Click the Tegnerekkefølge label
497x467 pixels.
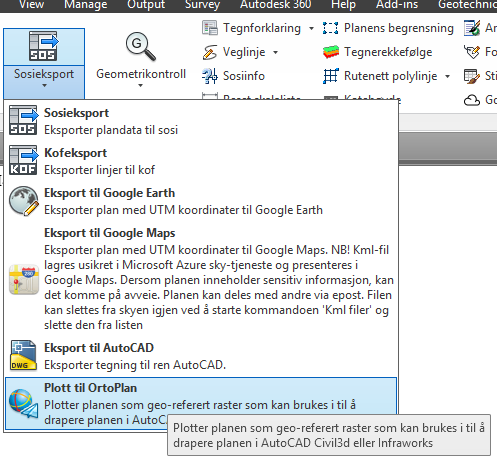pos(388,52)
